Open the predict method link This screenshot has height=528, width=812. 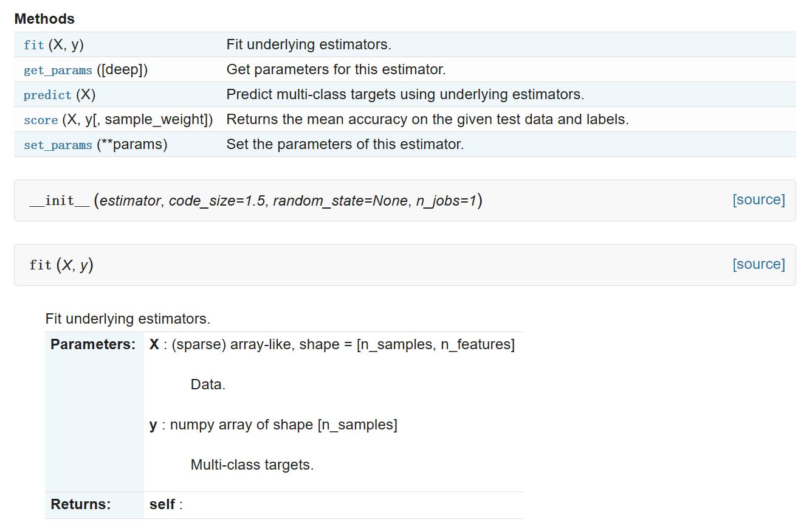coord(47,95)
